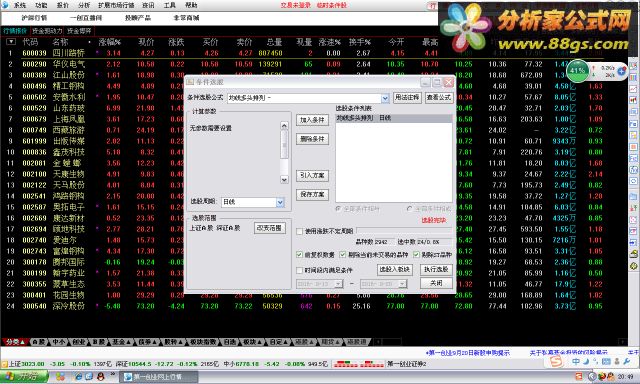Expand the formula selection combo box arrow
The height and width of the screenshot is (384, 640).
click(385, 98)
